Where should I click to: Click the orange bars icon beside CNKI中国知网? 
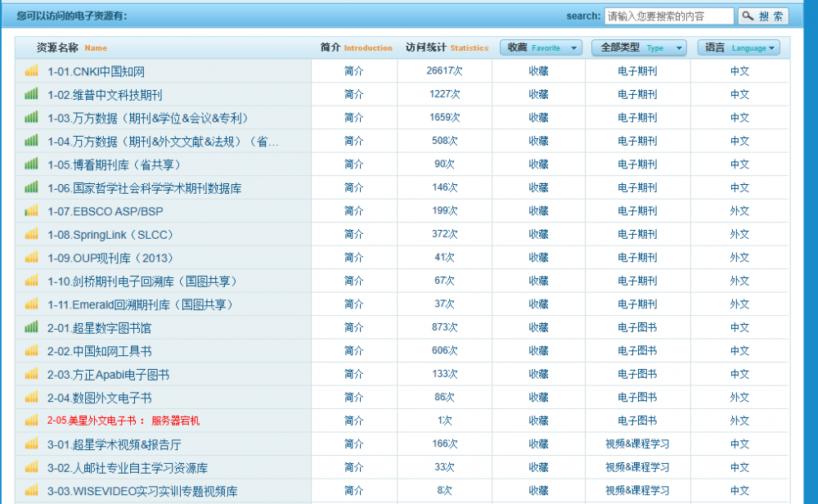(x=31, y=70)
